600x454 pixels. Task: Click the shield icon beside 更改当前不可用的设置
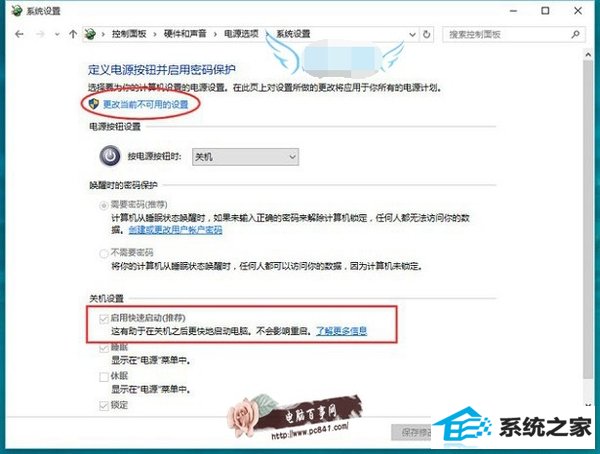tap(94, 104)
